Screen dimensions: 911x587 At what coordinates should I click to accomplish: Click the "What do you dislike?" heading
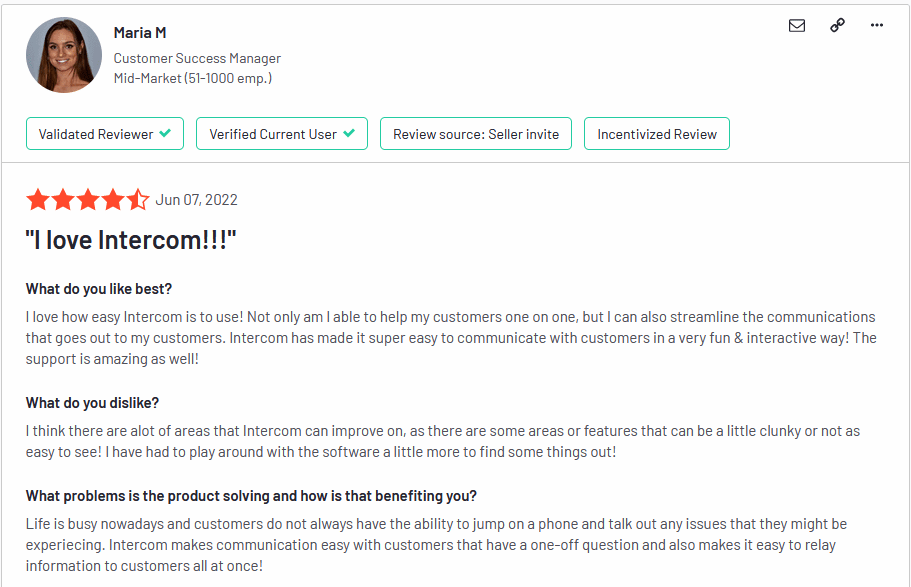92,403
